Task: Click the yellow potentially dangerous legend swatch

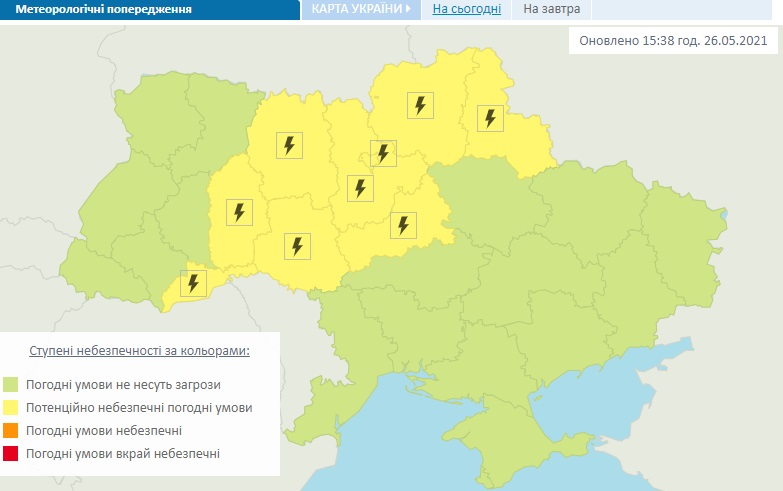Action: (10, 408)
